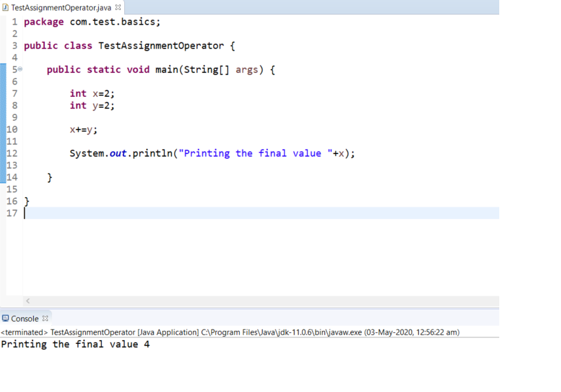Click the terminated launch description in Console

pyautogui.click(x=230, y=332)
